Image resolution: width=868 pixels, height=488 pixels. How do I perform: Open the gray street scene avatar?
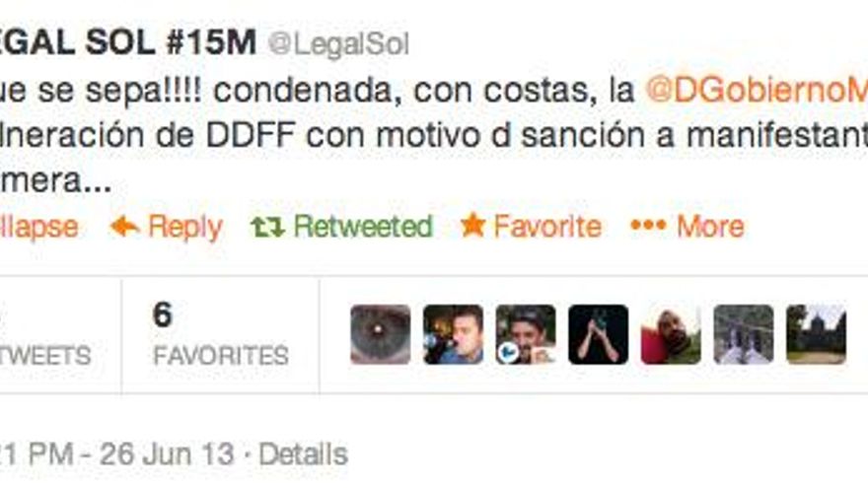tap(744, 334)
